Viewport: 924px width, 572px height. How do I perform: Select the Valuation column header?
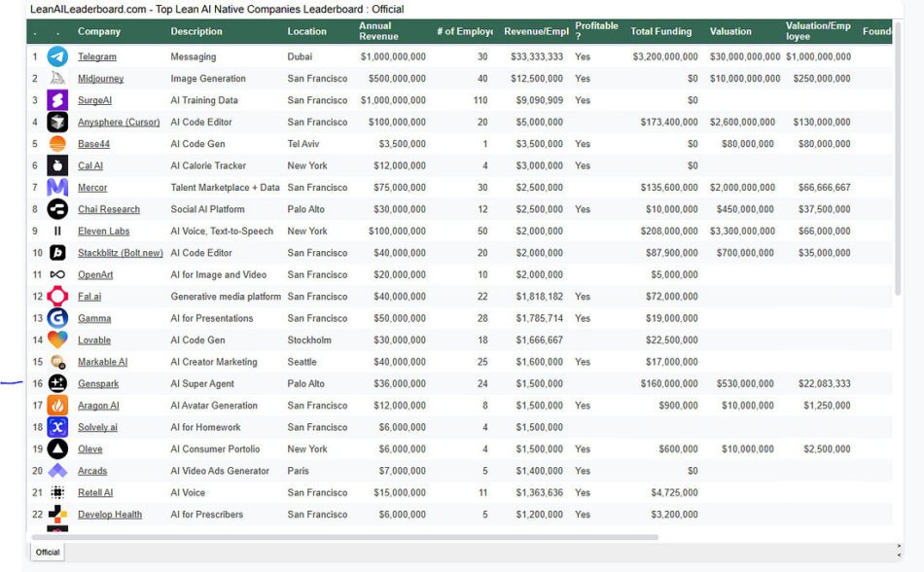729,31
